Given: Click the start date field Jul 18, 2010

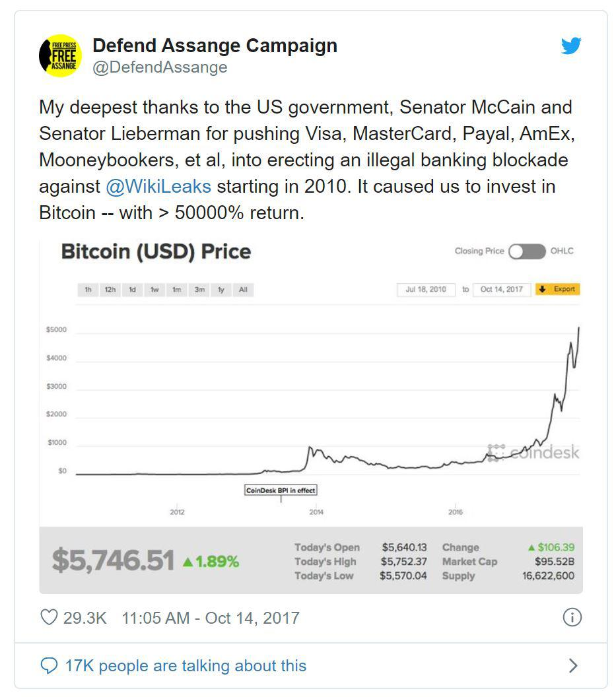Looking at the screenshot, I should click(426, 289).
